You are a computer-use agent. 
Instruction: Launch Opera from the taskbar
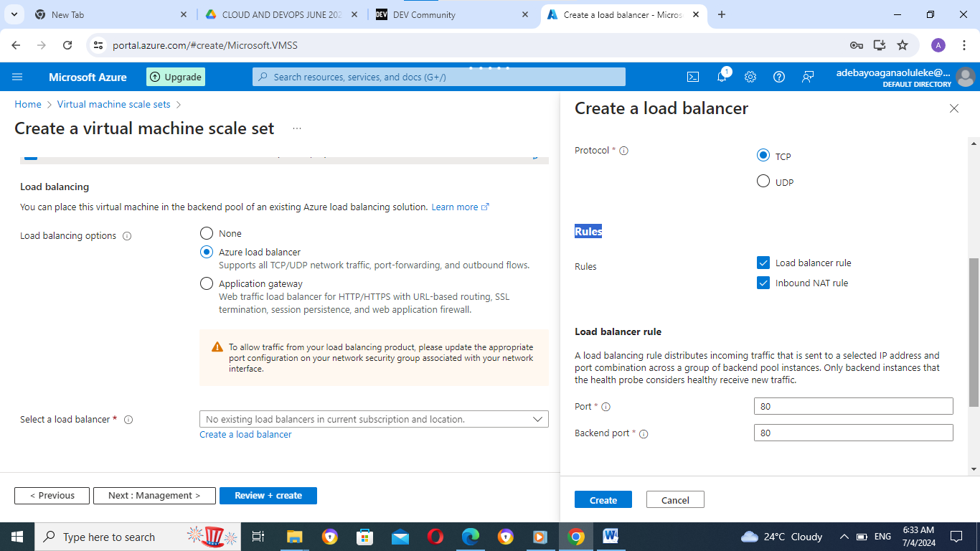[x=435, y=537]
